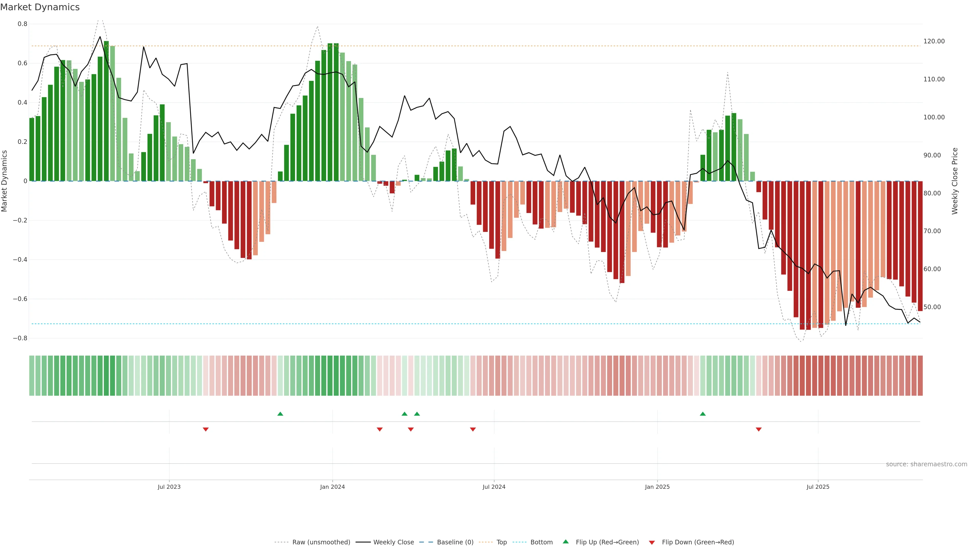This screenshot has width=980, height=551.
Task: Click the green triangle icon in the legend
Action: pos(566,542)
